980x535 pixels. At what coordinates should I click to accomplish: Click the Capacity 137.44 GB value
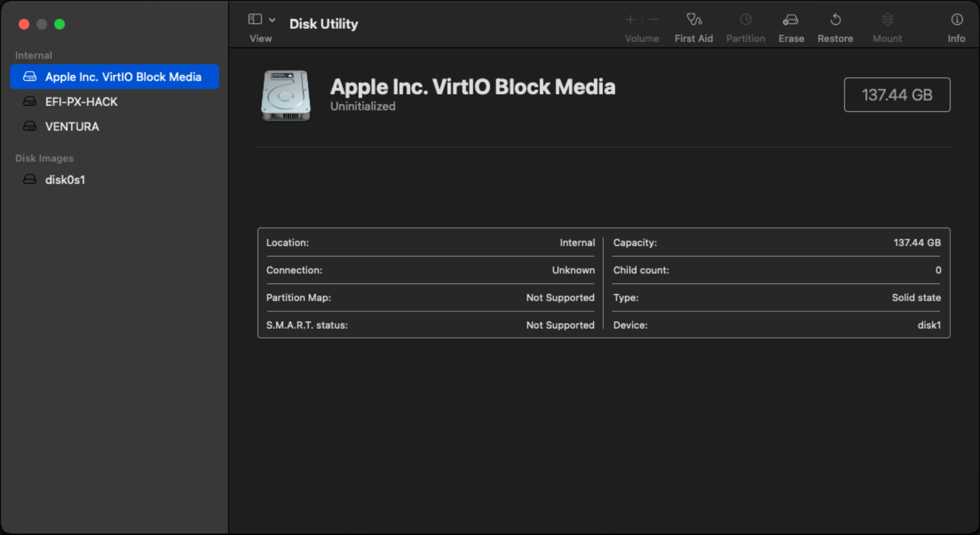click(x=917, y=243)
